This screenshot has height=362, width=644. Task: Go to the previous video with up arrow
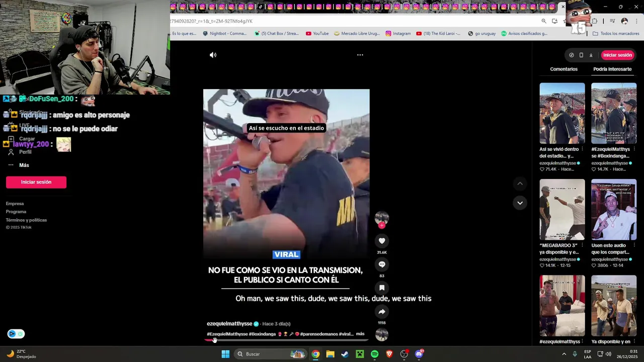click(x=520, y=184)
